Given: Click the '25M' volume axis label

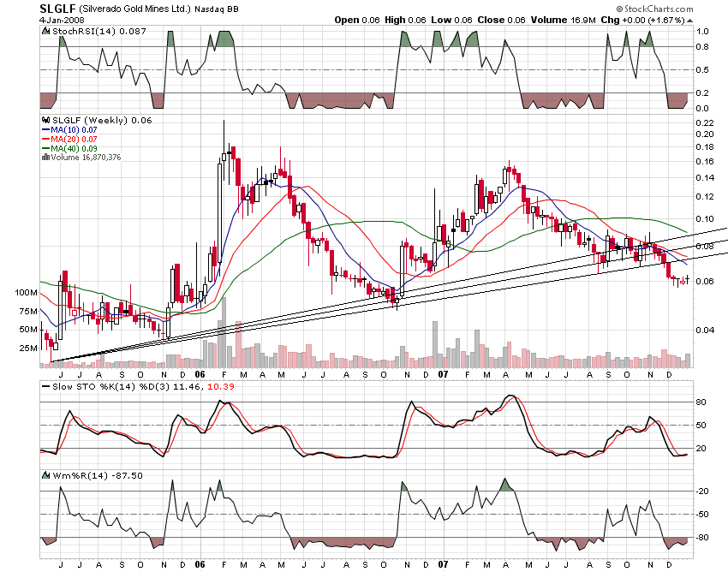Looking at the screenshot, I should (x=28, y=349).
